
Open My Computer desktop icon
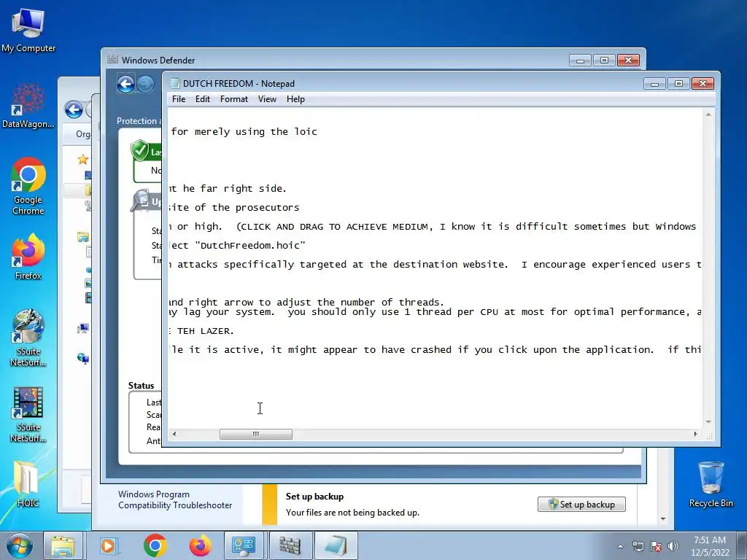pyautogui.click(x=28, y=30)
